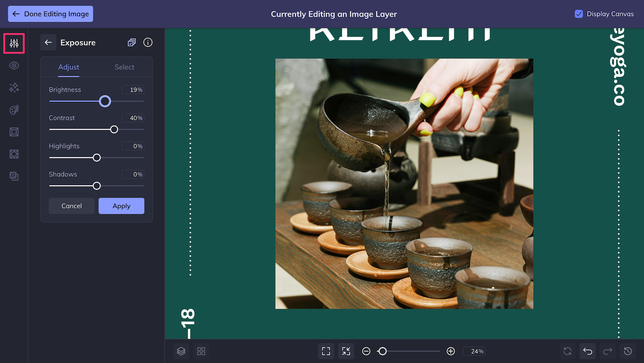Click the zoom out minus icon
Viewport: 644px width, 363px height.
[366, 351]
